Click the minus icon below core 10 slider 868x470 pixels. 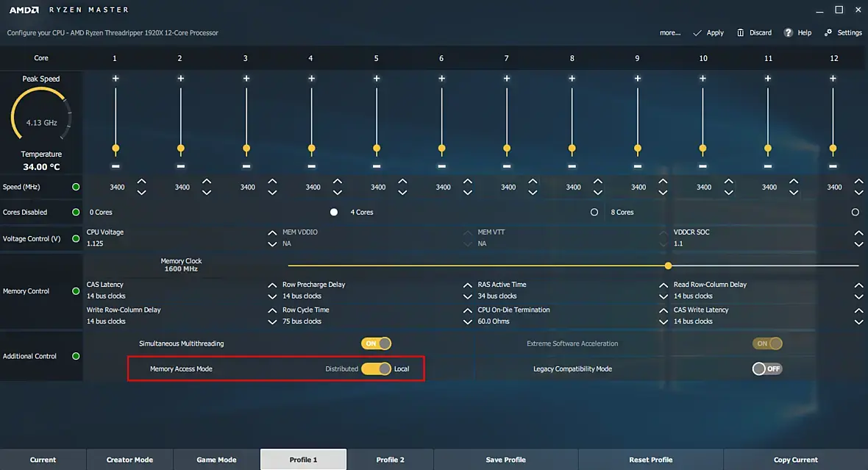click(702, 166)
